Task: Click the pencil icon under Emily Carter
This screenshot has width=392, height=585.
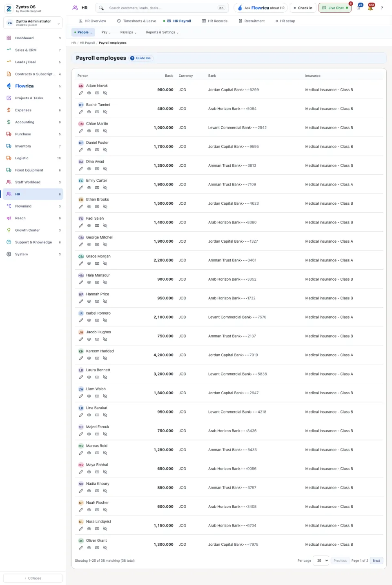Action: point(81,188)
